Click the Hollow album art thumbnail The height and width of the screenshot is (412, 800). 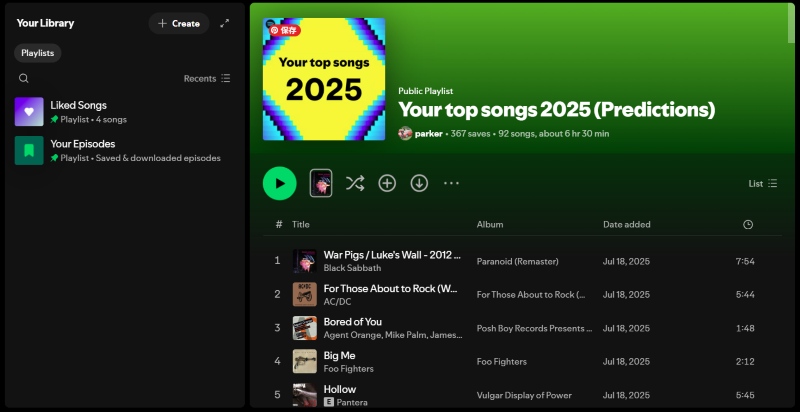tap(305, 395)
